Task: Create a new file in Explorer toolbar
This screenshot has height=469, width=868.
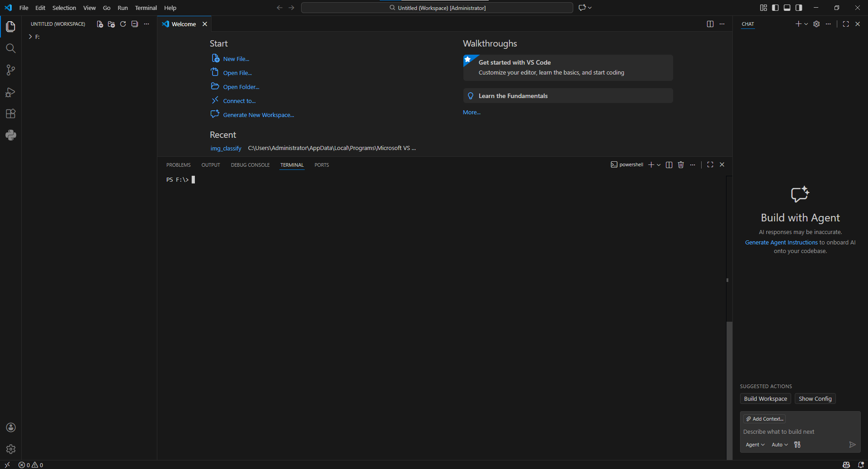Action: [100, 24]
